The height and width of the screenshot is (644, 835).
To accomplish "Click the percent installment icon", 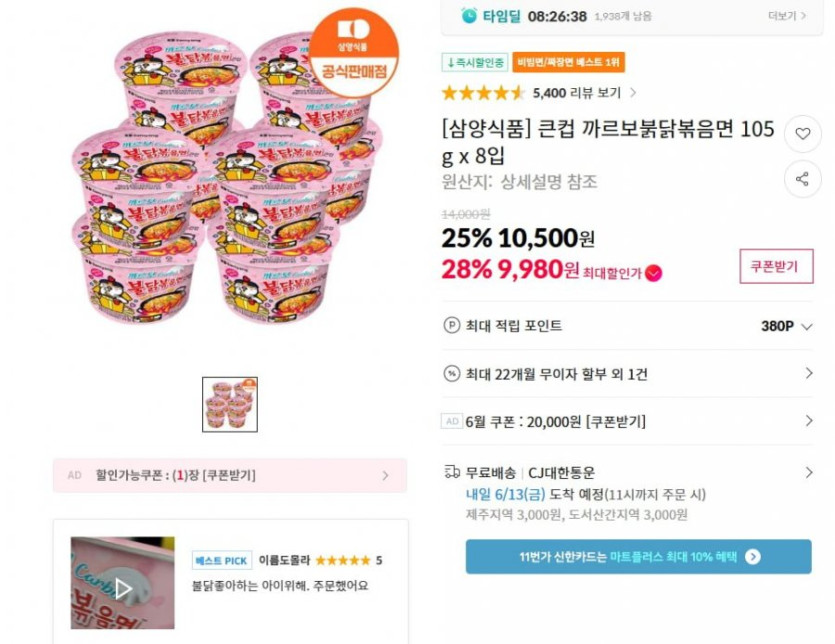I will click(452, 374).
